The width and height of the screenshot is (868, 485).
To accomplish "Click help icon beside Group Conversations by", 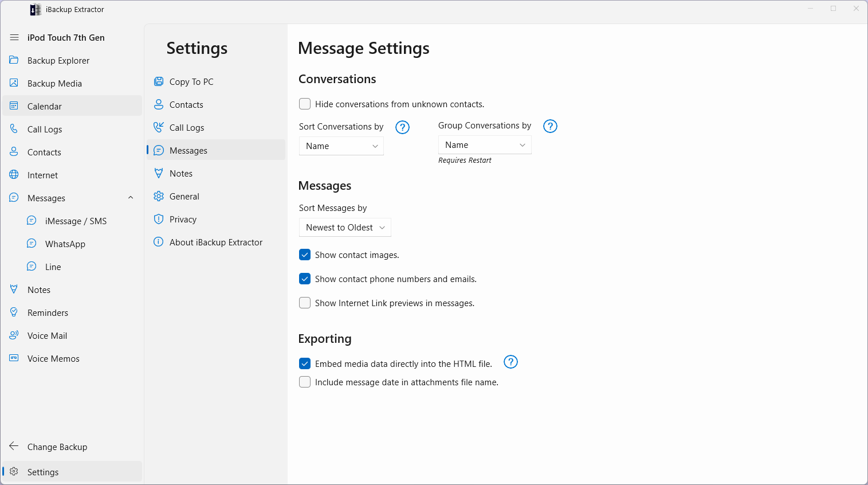I will [550, 126].
